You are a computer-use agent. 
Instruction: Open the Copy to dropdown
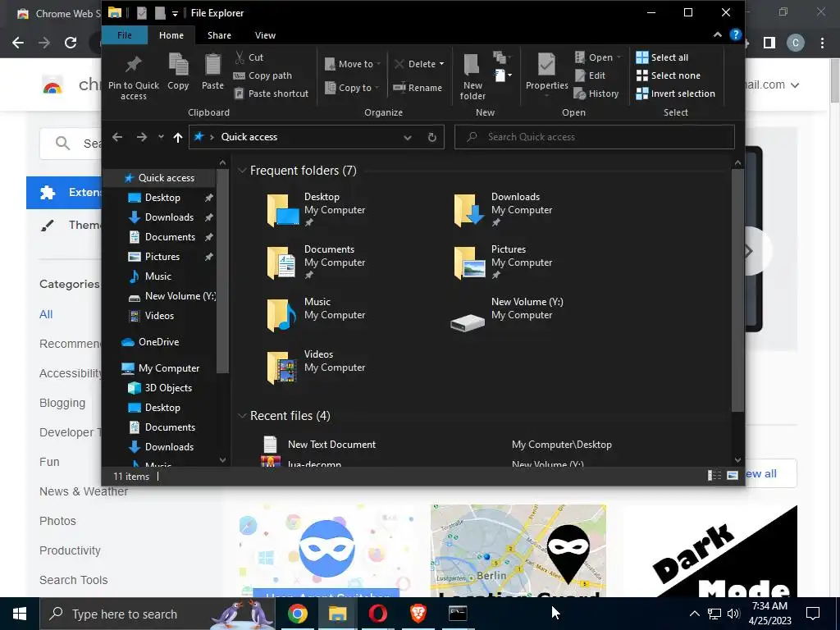click(x=352, y=87)
